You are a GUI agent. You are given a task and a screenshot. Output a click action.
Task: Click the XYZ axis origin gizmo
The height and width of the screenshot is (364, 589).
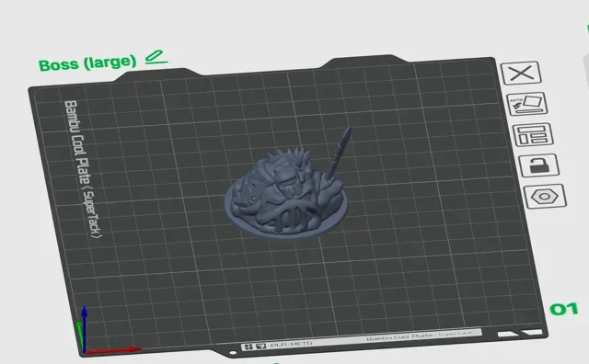[85, 351]
